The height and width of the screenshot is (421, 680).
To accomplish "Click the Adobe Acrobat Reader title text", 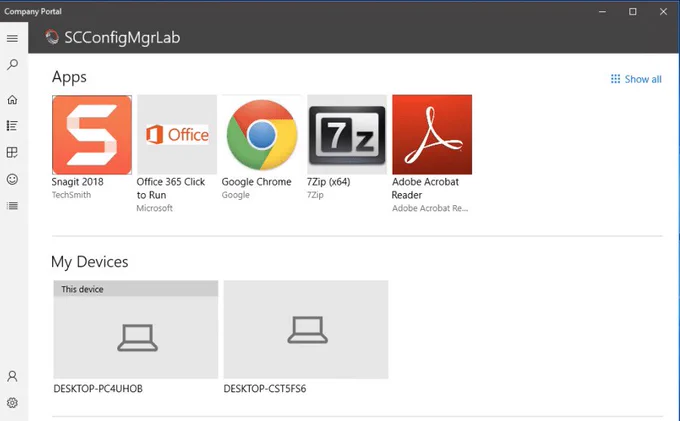I will tap(425, 188).
